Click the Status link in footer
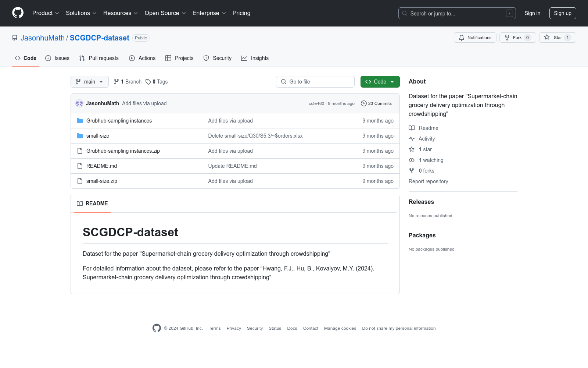The image size is (588, 368). point(275,328)
